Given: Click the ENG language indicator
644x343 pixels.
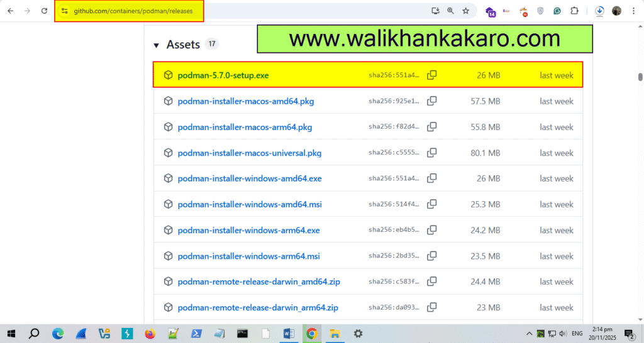Looking at the screenshot, I should [x=577, y=334].
